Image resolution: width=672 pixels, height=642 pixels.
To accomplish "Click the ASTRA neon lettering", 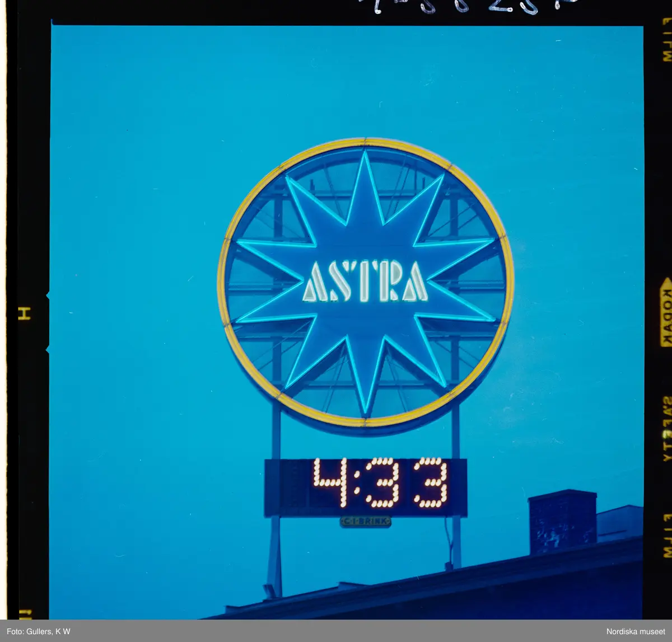I will 365,282.
